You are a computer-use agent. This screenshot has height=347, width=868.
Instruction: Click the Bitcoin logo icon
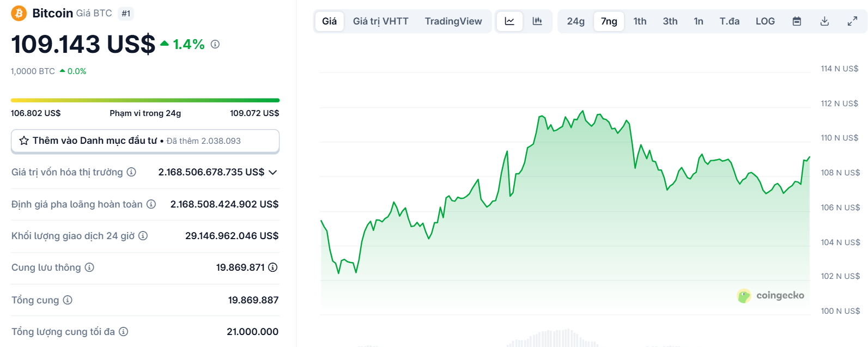[19, 13]
